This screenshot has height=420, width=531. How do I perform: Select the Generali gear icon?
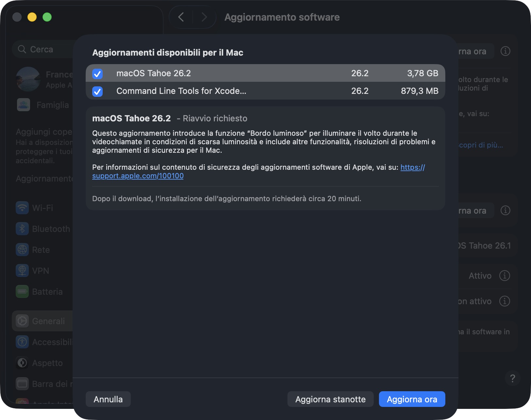pos(22,321)
